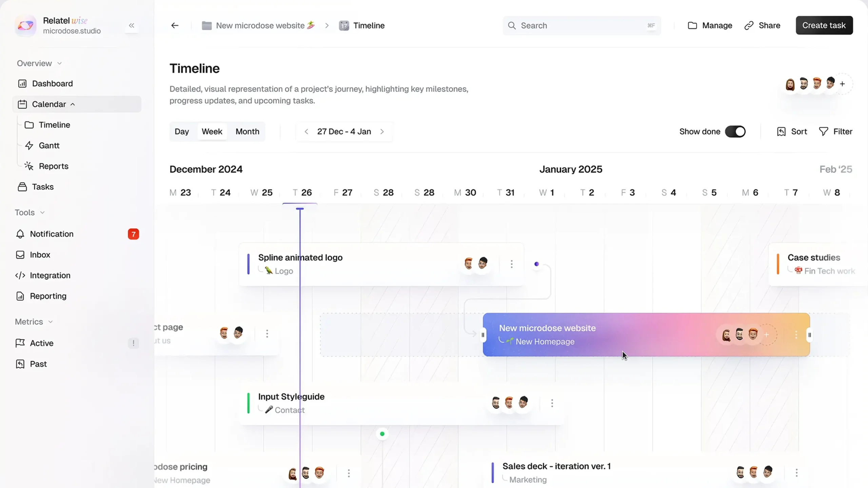This screenshot has width=868, height=488.
Task: Go to next week date range arrow
Action: (x=382, y=131)
